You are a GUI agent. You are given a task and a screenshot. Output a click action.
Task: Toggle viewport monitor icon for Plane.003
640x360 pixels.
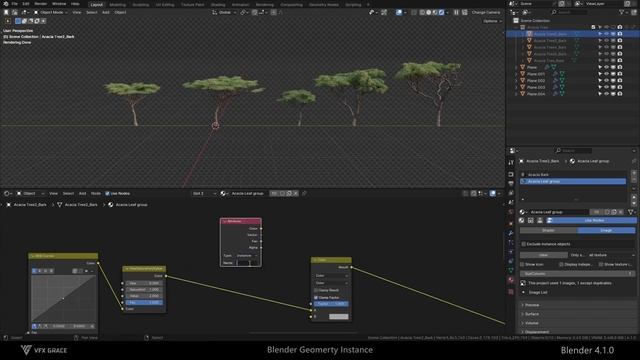[x=613, y=87]
